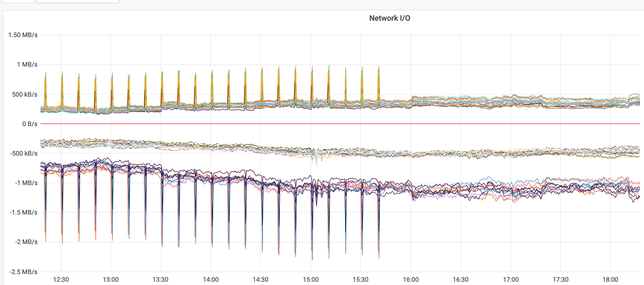Click the 18:00 time axis label

(x=610, y=280)
